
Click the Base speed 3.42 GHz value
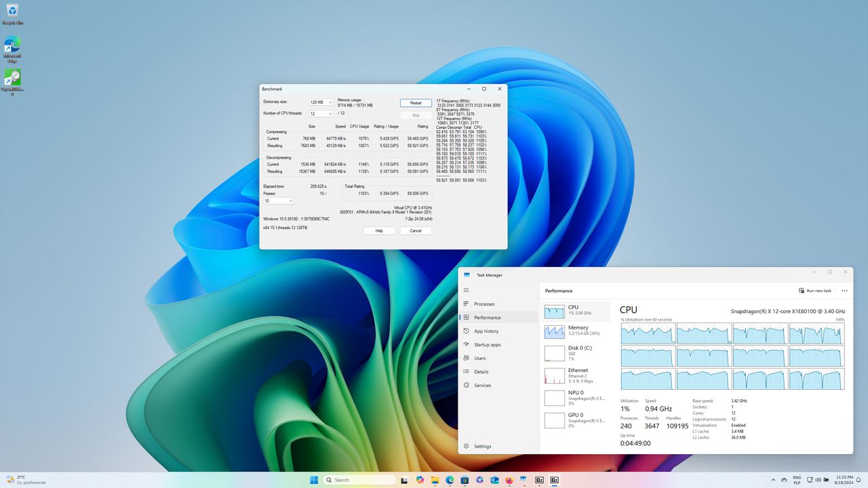point(739,401)
